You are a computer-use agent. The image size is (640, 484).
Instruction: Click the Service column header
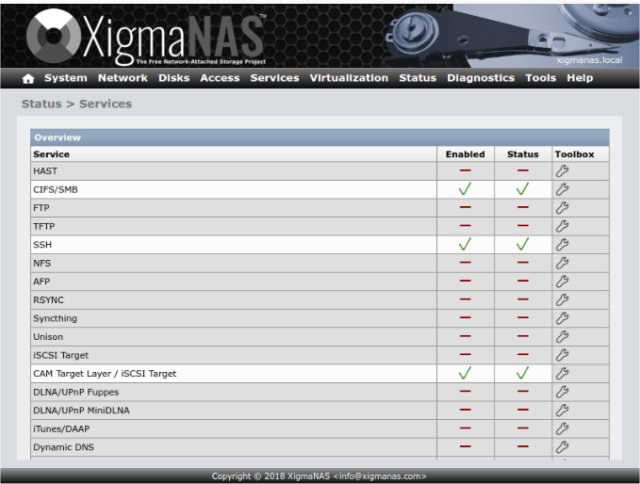click(51, 154)
